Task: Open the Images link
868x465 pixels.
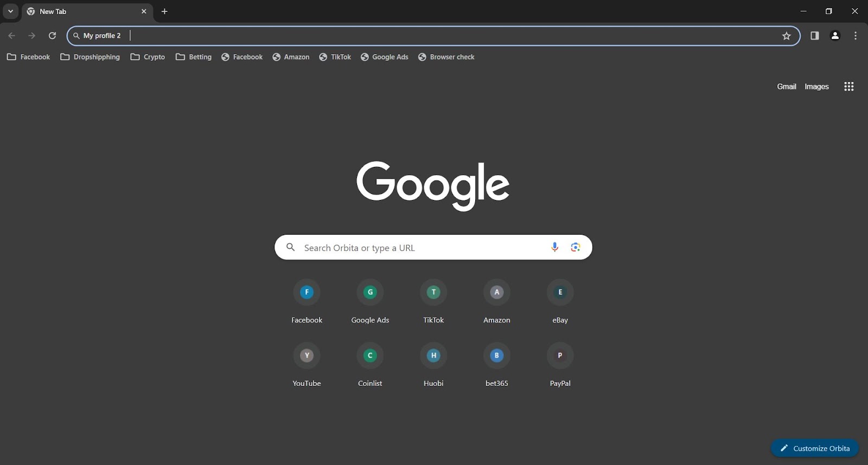Action: pyautogui.click(x=816, y=87)
